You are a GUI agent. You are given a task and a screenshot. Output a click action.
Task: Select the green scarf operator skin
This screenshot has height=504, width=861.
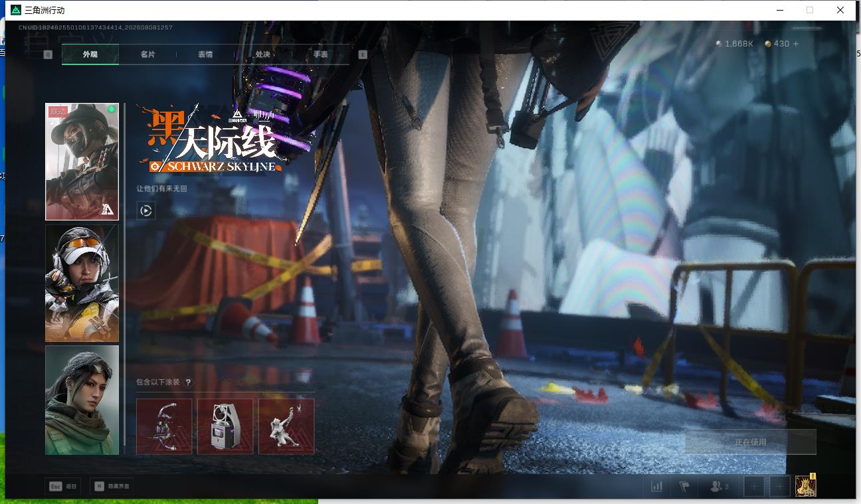pos(82,400)
